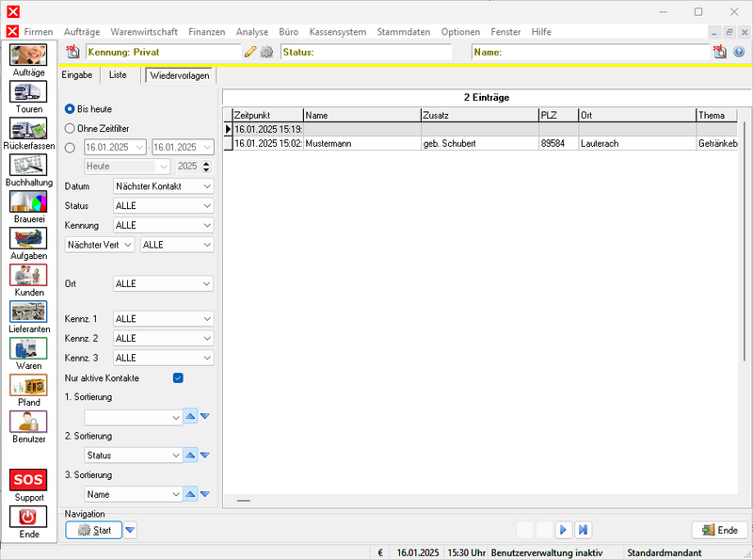The image size is (753, 560).
Task: Select the 'Bis heute' radio button
Action: pyautogui.click(x=71, y=109)
